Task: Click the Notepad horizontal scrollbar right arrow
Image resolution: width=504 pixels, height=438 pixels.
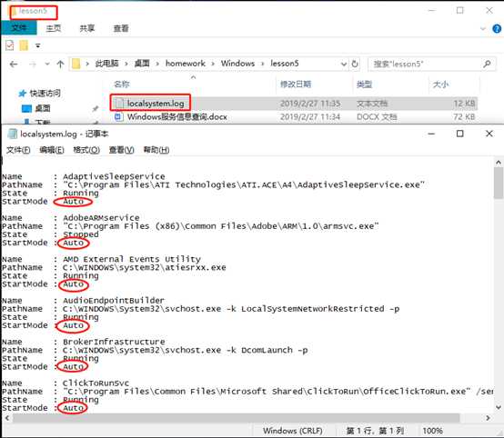Action: [488, 418]
